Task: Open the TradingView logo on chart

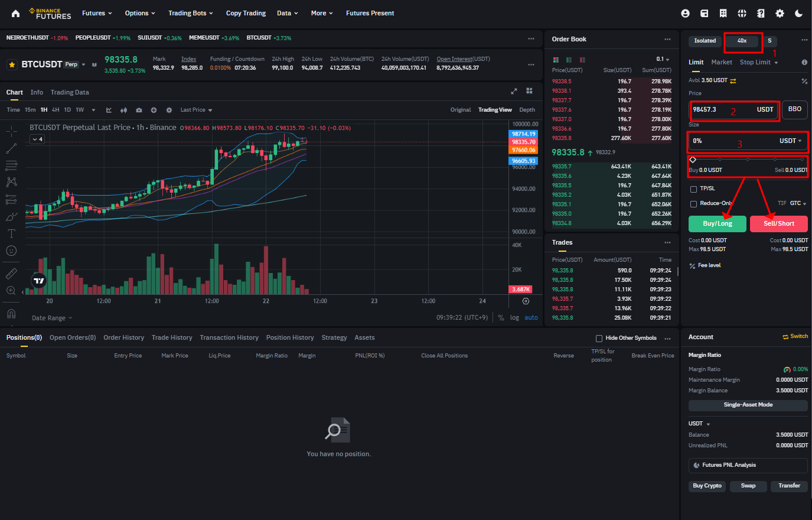Action: (x=39, y=281)
